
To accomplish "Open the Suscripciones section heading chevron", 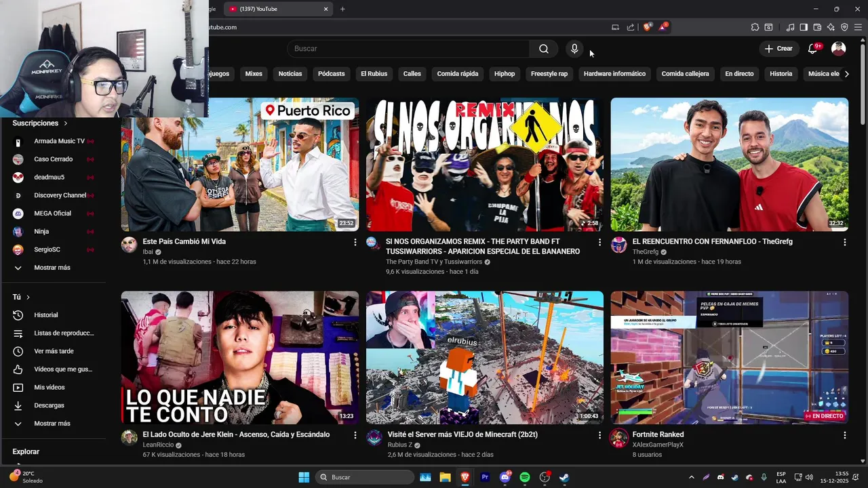I will point(66,123).
